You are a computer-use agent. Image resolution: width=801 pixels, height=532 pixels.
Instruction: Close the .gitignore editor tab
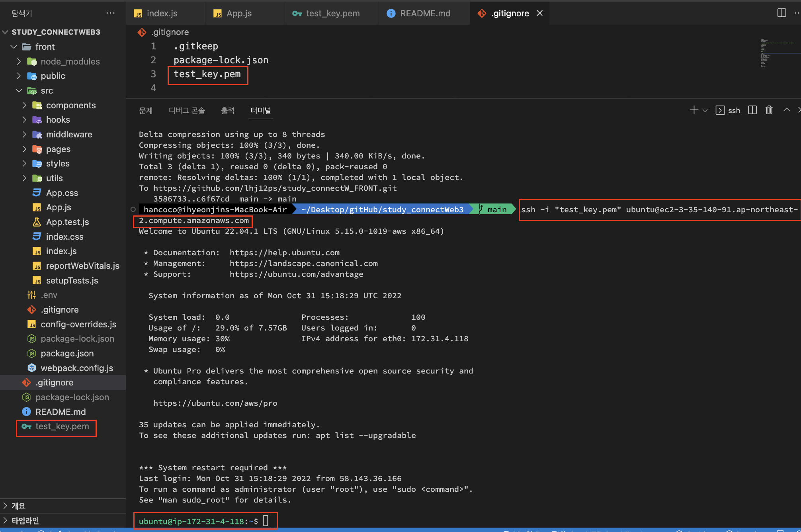pos(539,13)
